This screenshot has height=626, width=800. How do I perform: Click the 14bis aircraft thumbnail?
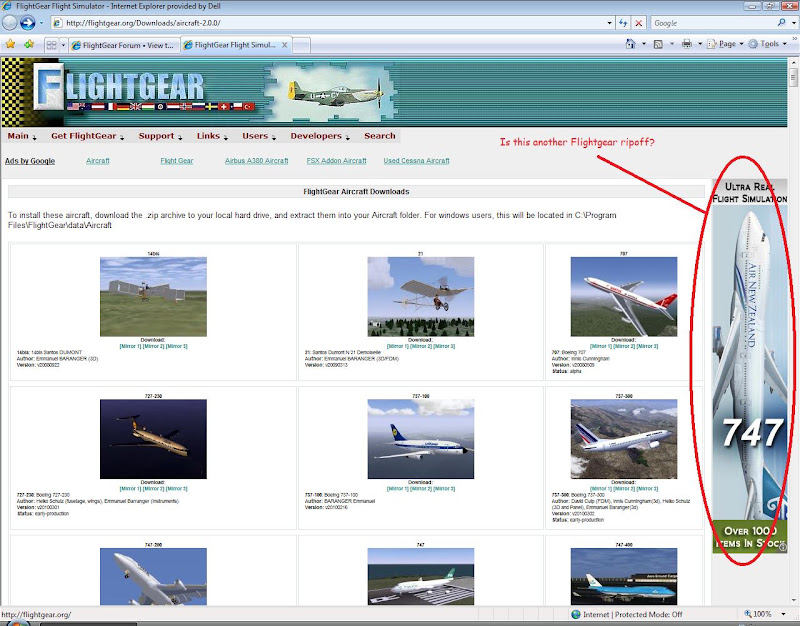tap(153, 296)
